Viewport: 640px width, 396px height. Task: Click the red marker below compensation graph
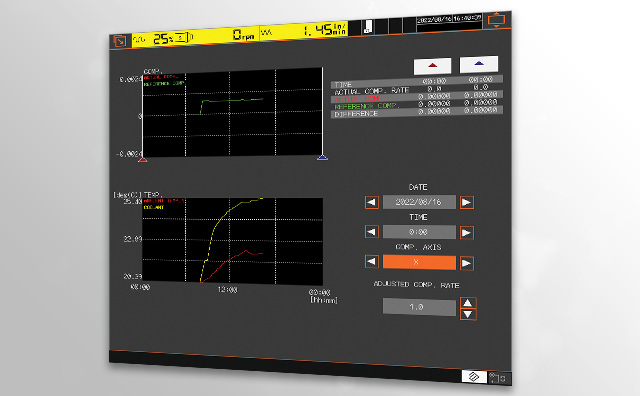point(142,160)
